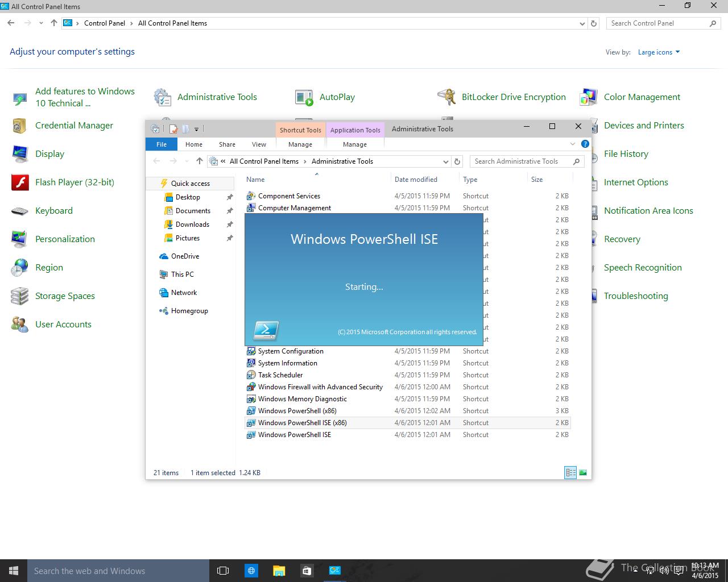Open Personalization icon
The width and height of the screenshot is (728, 582).
pyautogui.click(x=20, y=239)
